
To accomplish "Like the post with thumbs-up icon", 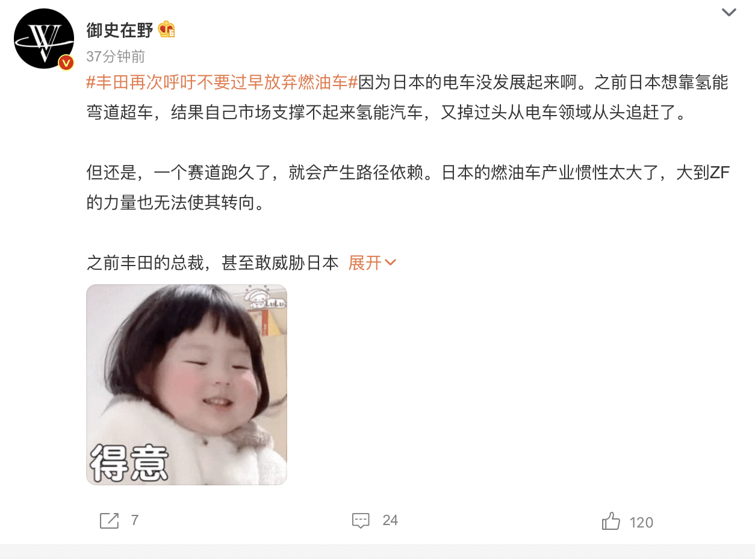I will pos(611,521).
